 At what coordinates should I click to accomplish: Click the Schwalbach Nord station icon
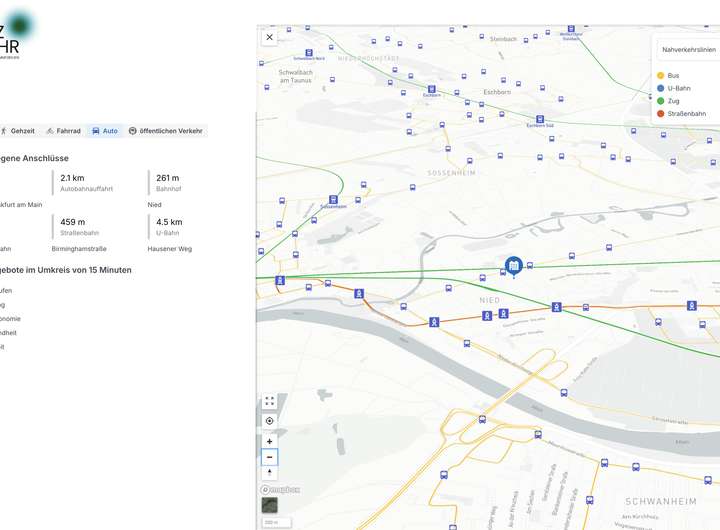309,53
